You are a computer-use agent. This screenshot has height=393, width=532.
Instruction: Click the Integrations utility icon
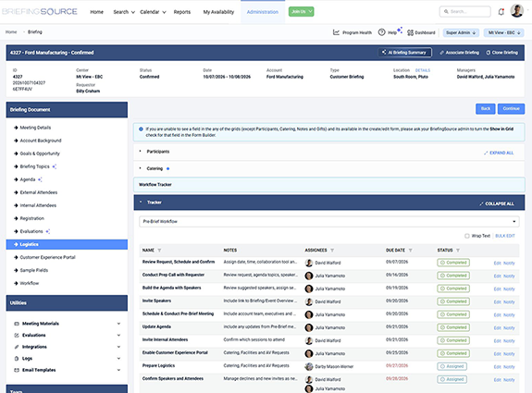17,347
